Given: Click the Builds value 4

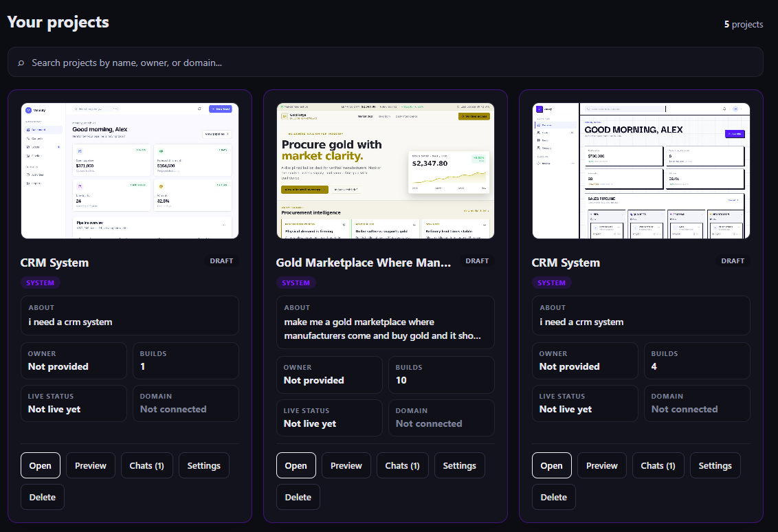Looking at the screenshot, I should pyautogui.click(x=654, y=366).
